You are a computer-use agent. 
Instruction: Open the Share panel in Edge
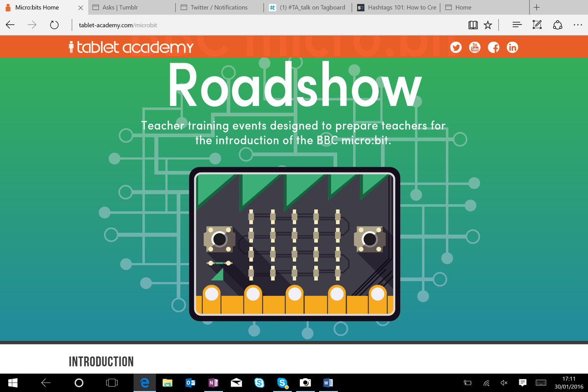click(x=558, y=24)
